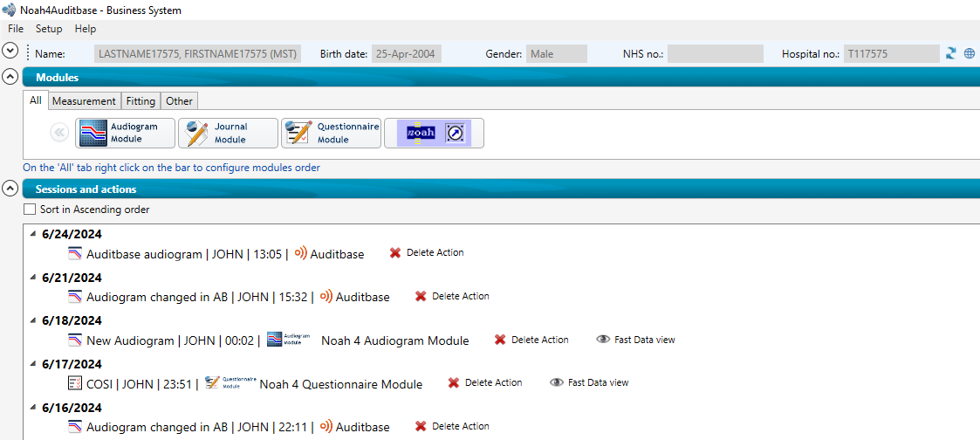Click Audiogram Module logo in New Audiogram row

288,340
